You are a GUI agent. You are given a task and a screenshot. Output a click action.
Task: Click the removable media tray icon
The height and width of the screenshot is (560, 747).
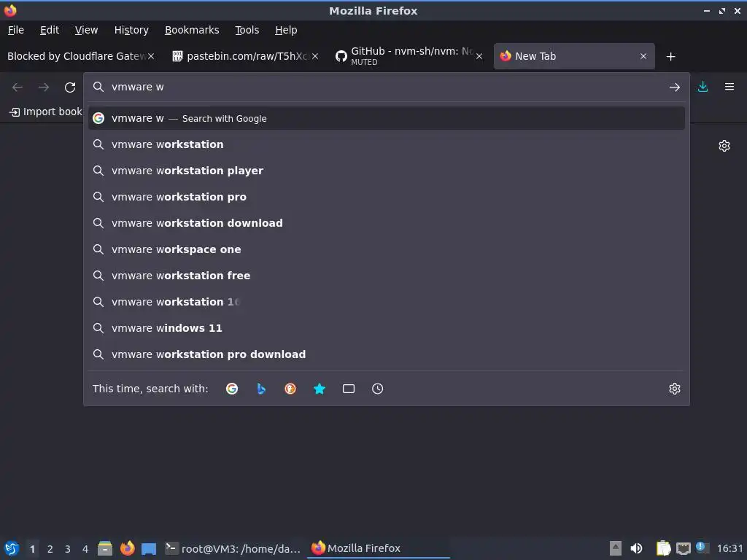pyautogui.click(x=616, y=548)
